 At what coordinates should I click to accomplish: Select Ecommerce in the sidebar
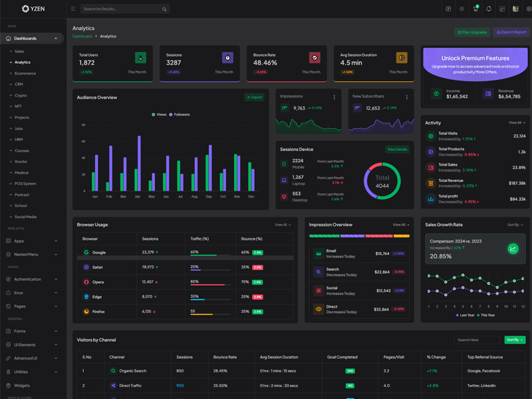click(x=25, y=73)
